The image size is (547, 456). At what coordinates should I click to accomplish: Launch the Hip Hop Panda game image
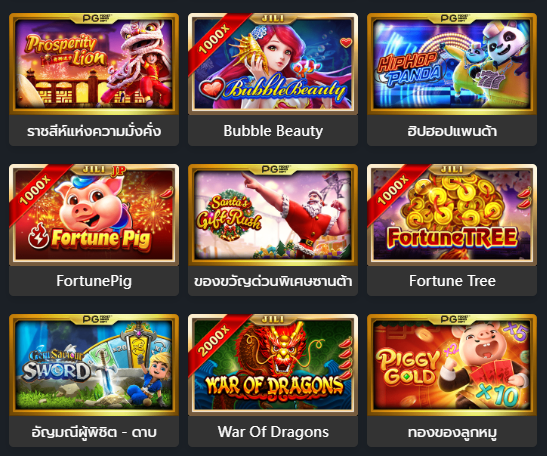pos(452,64)
